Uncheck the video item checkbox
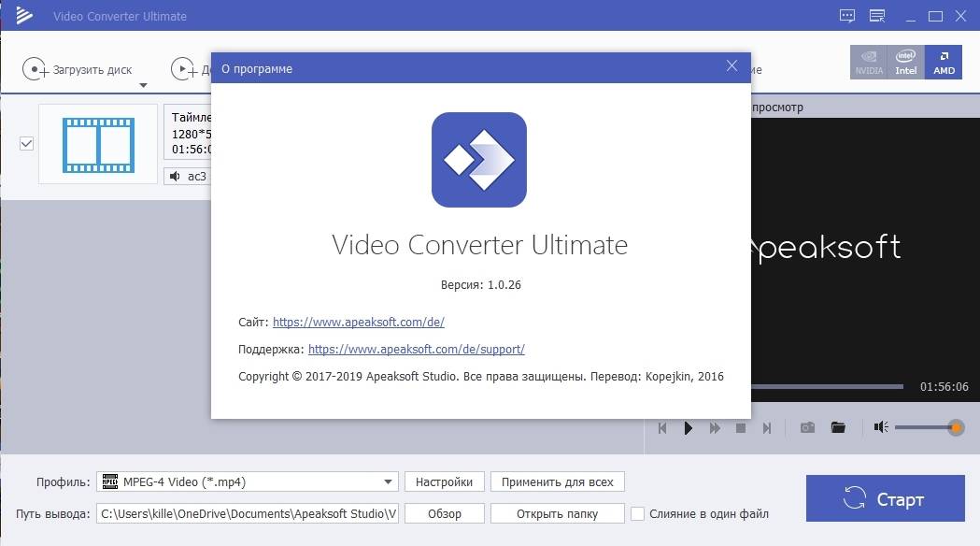Screen dimensions: 980x546 click(26, 144)
